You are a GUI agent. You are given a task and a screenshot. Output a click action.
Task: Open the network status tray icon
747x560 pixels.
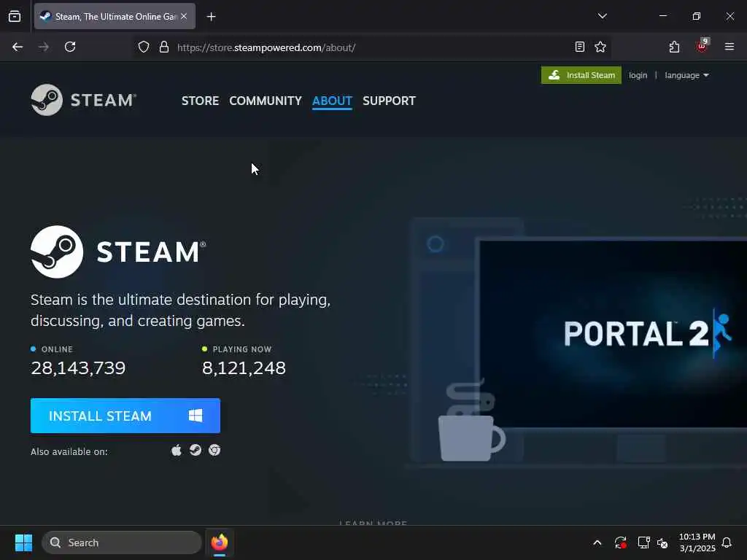pos(643,542)
